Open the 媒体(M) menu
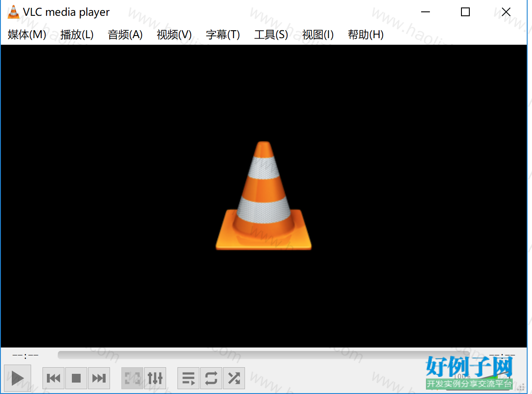Viewport: 532px width, 394px height. [x=27, y=35]
